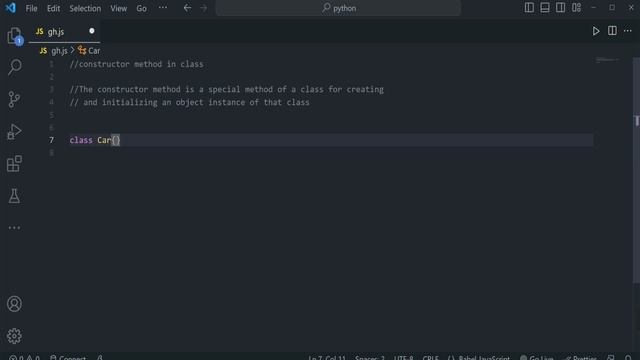Open Customize Layout icon
The height and width of the screenshot is (360, 640).
576,8
